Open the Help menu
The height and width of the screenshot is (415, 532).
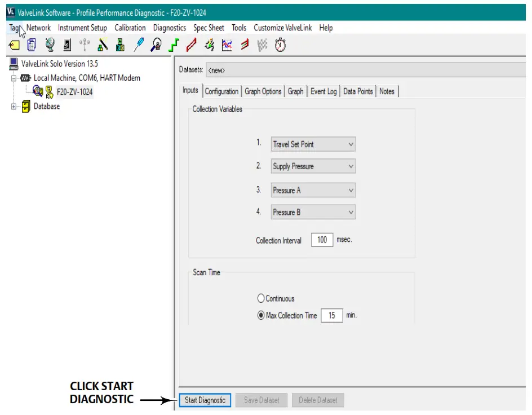click(326, 28)
